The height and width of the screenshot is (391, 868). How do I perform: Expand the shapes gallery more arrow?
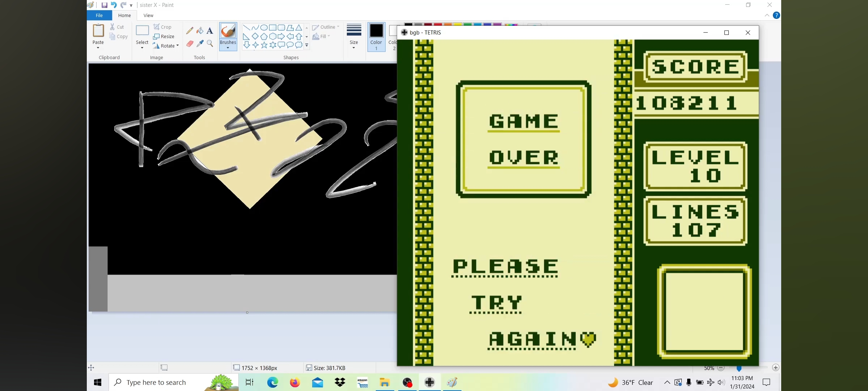point(307,45)
